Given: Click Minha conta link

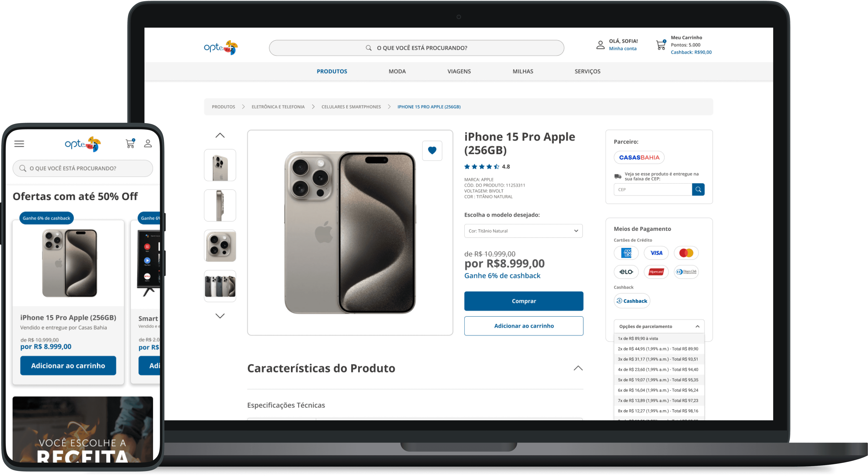Looking at the screenshot, I should point(622,48).
